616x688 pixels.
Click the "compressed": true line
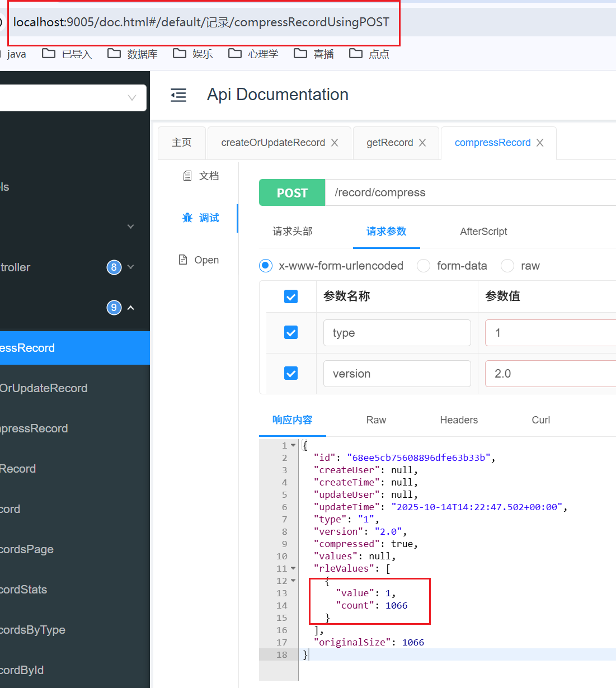click(366, 544)
